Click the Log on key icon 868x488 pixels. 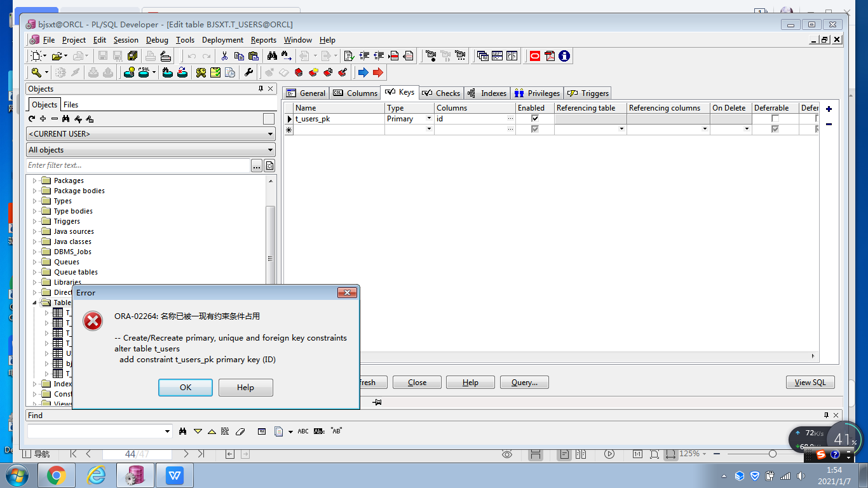pyautogui.click(x=37, y=72)
